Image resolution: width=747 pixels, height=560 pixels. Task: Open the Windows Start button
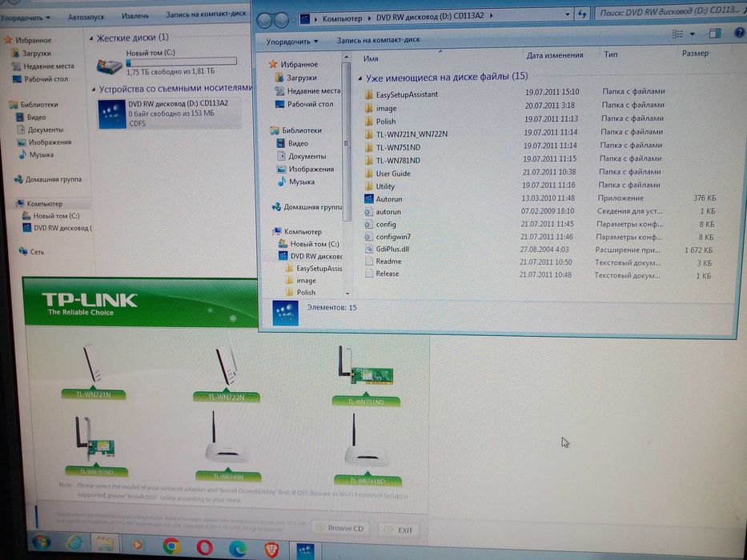tap(42, 542)
